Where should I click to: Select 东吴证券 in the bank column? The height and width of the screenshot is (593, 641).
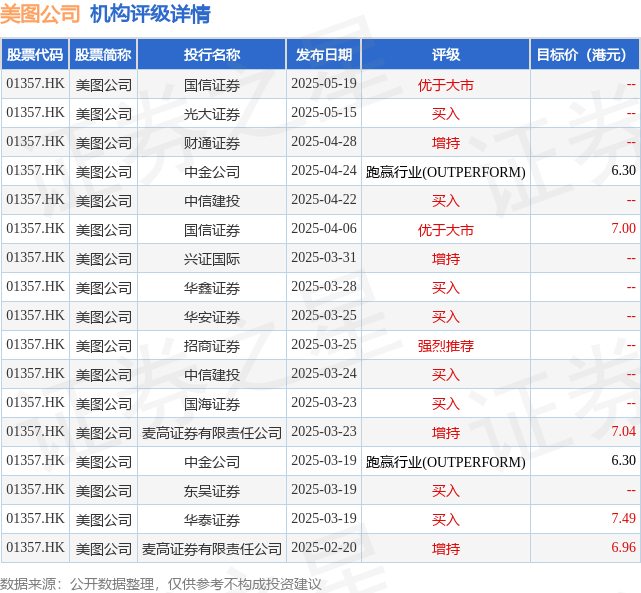pos(212,491)
